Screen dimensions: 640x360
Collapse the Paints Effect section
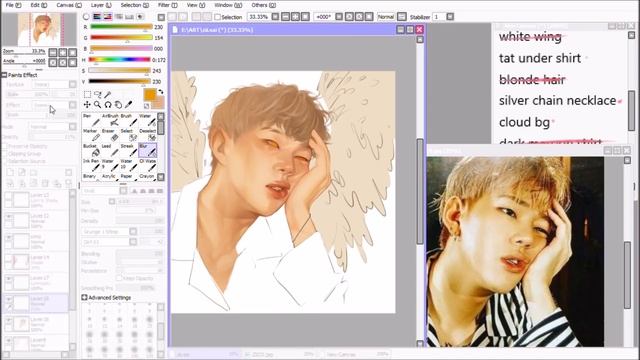tap(4, 75)
